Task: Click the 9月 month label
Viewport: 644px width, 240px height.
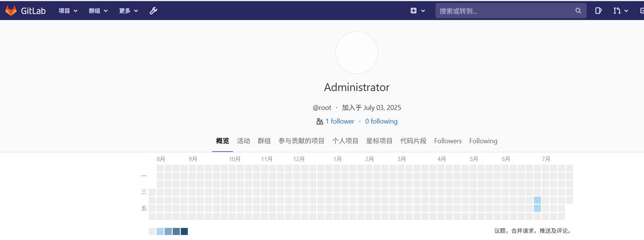Action: (x=193, y=159)
